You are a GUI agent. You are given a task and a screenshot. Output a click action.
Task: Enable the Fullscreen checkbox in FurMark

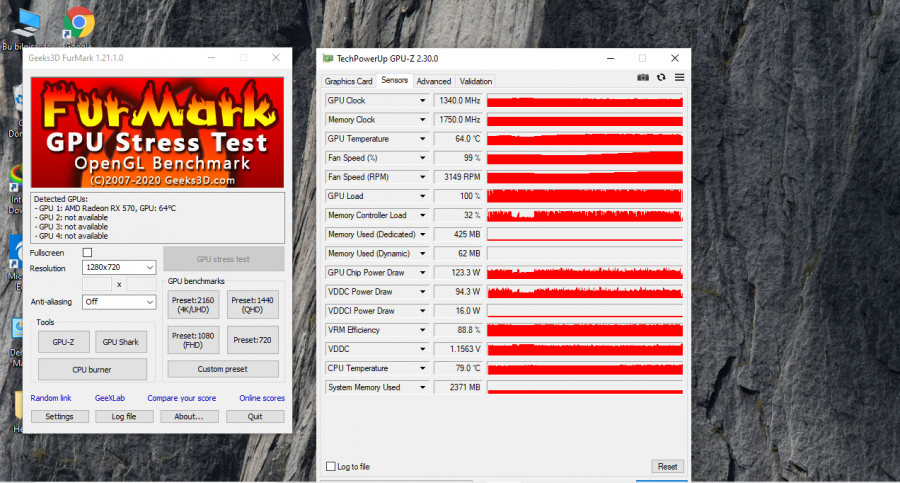pos(87,253)
